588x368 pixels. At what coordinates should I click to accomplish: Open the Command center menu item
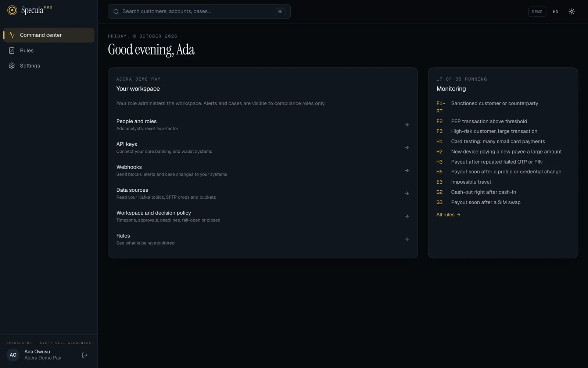[x=49, y=35]
